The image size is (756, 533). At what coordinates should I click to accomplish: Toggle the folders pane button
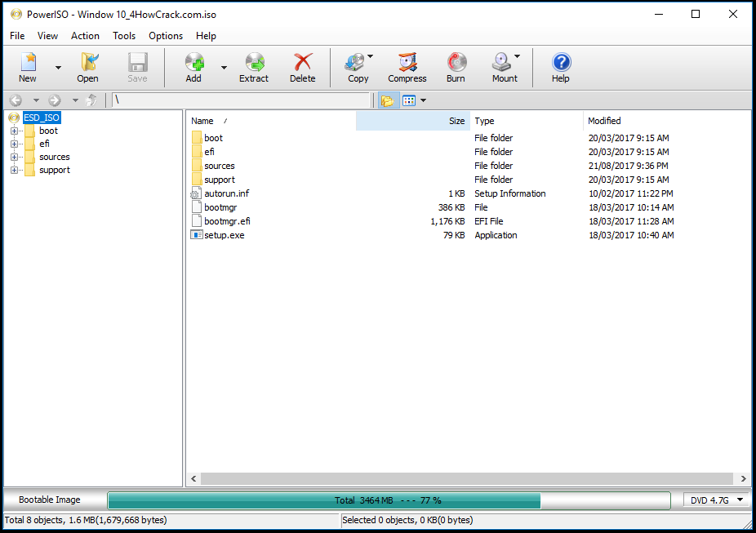pos(388,100)
